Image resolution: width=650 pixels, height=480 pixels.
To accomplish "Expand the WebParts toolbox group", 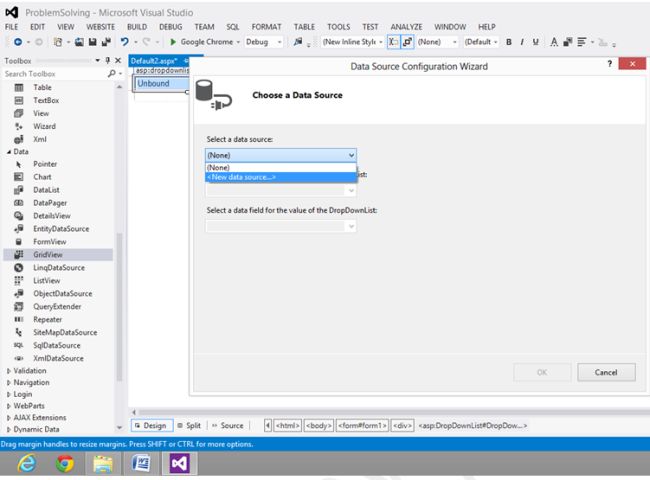I will pyautogui.click(x=9, y=406).
